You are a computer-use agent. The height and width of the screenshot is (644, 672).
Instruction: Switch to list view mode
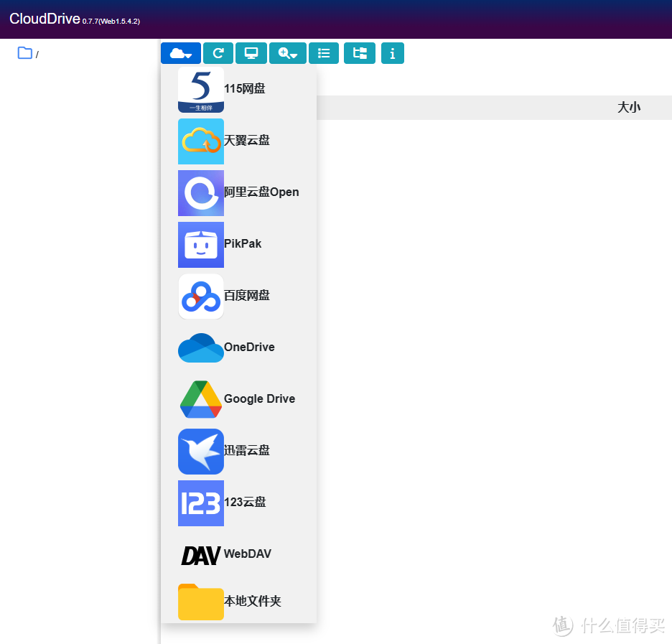coord(323,53)
